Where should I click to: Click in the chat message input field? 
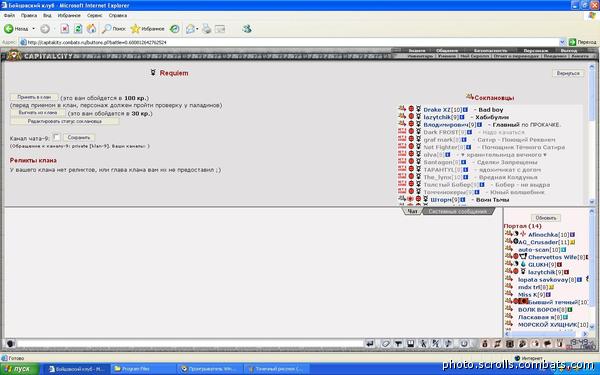(190, 344)
